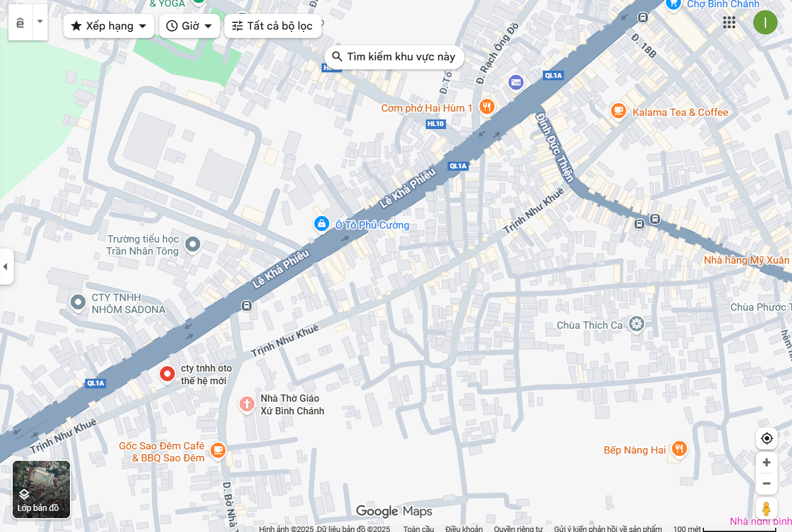Click the Bếp Nàng Hai restaurant icon

point(679,449)
